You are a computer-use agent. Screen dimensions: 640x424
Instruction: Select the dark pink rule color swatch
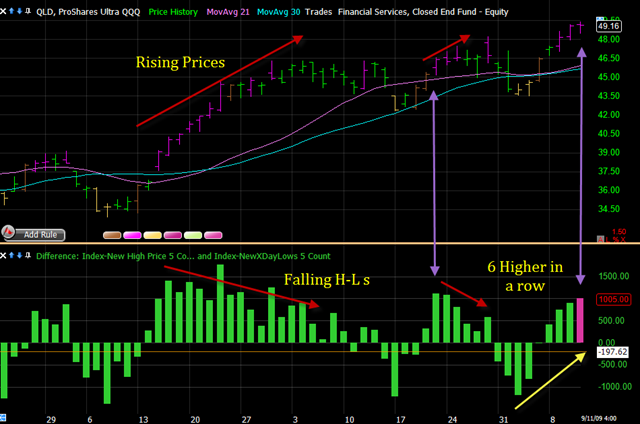(x=173, y=235)
